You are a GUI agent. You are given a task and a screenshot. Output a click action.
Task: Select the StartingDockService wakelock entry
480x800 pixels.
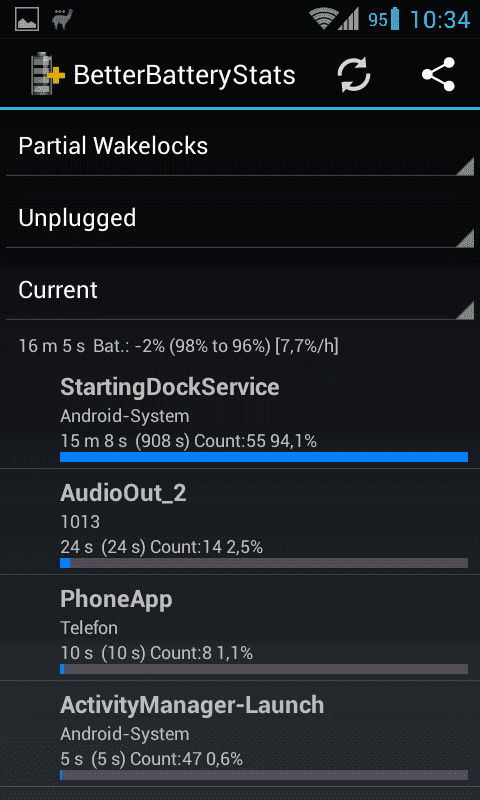coord(240,418)
